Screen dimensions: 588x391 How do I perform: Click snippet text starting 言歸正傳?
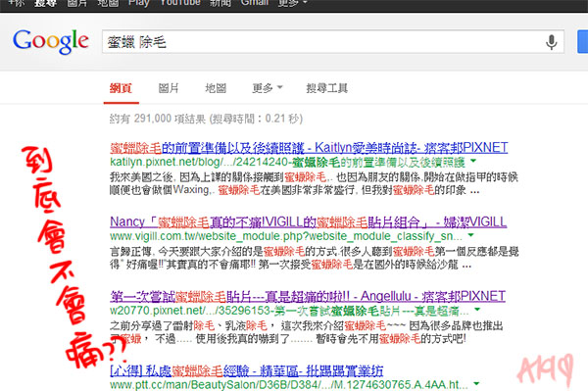coord(314,258)
